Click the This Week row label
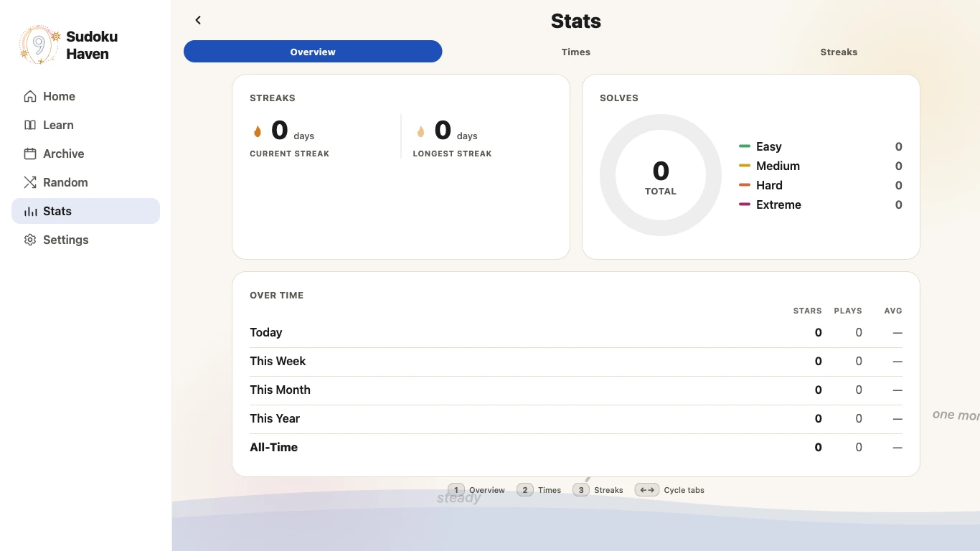980x551 pixels. click(x=278, y=361)
